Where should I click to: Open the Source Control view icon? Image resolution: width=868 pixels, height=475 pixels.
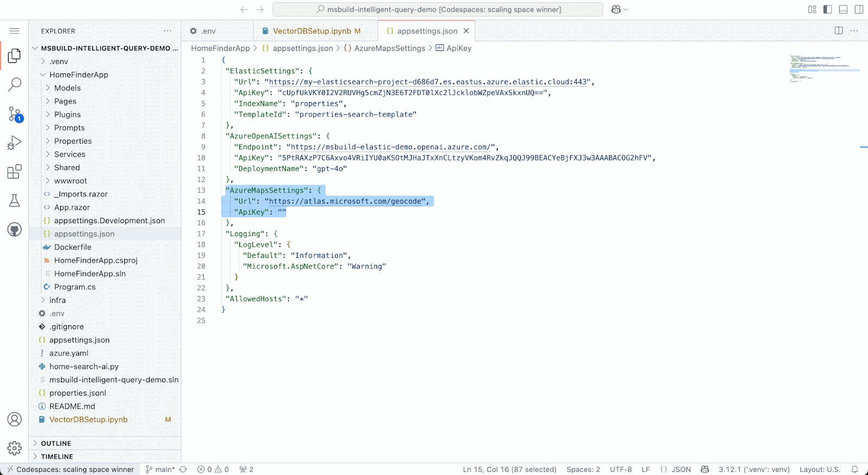[15, 114]
